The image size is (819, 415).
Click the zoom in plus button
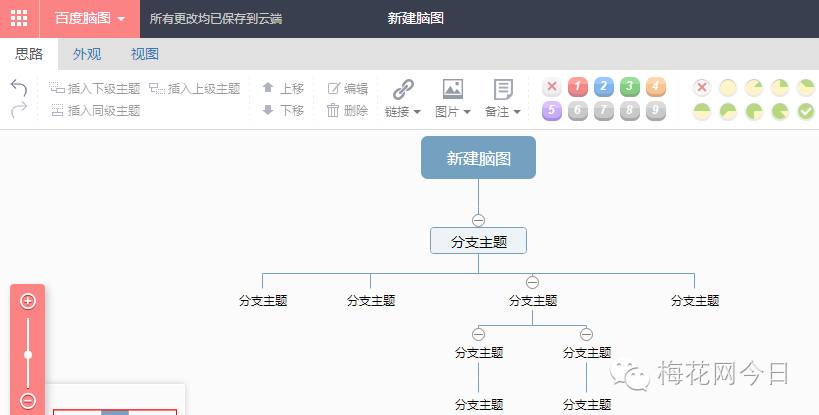28,301
